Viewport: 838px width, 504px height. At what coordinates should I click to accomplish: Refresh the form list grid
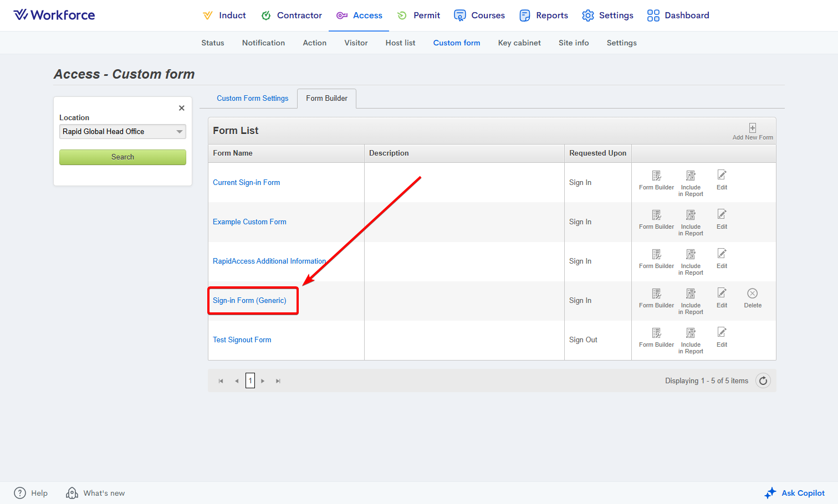click(x=763, y=380)
